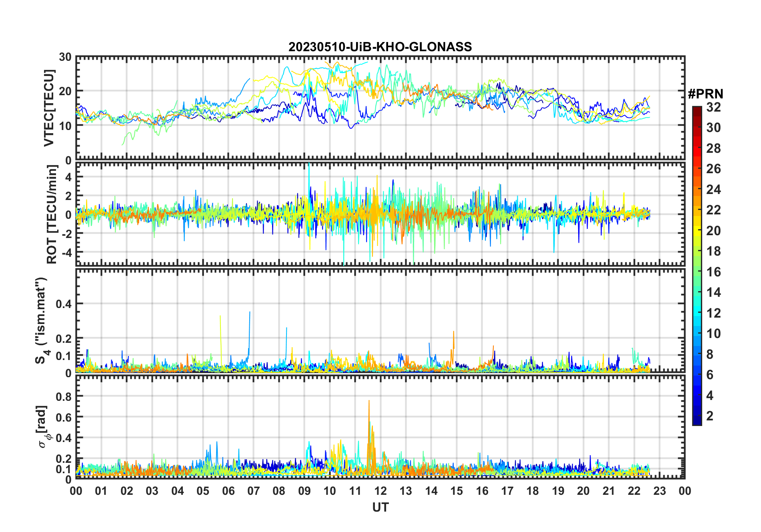Screen dimensions: 761x532
Task: Click the sigma-phi axis tick label 0.6
Action: [64, 417]
